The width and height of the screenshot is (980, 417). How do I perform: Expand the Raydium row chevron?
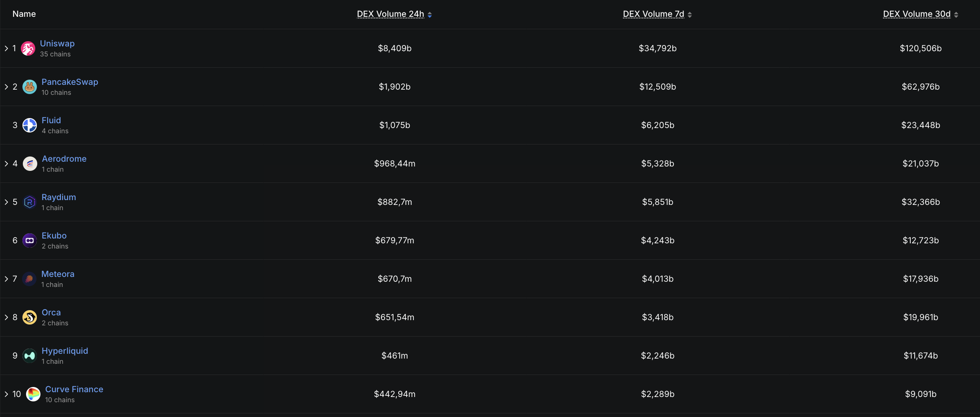point(6,202)
